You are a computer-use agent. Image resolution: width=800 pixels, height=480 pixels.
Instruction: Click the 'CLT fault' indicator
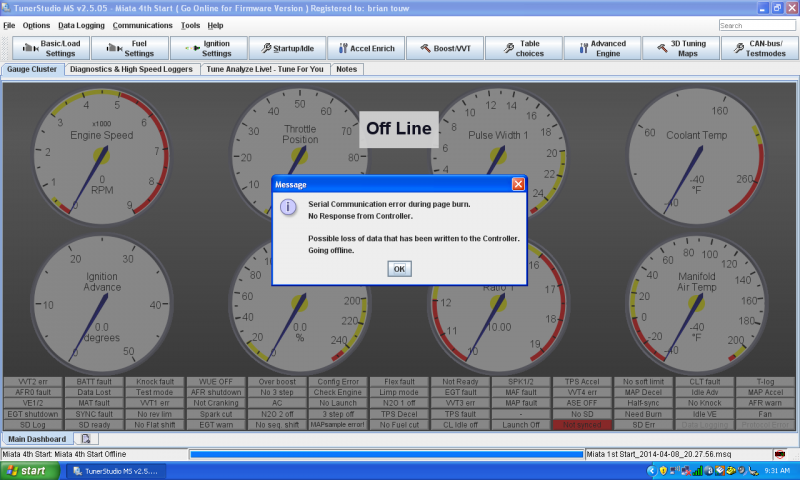click(x=705, y=382)
